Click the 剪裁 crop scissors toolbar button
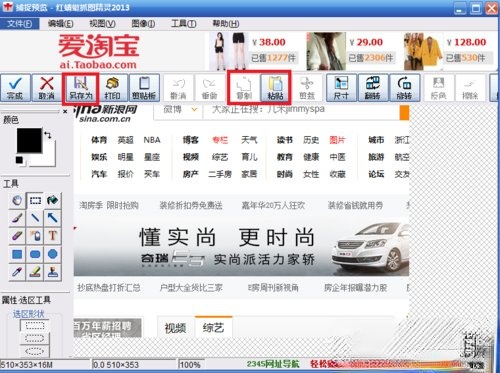This screenshot has height=373, width=500. point(307,88)
